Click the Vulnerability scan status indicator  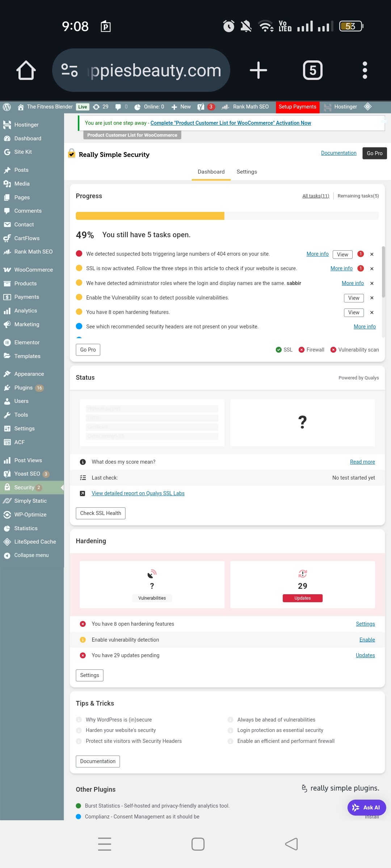(355, 350)
